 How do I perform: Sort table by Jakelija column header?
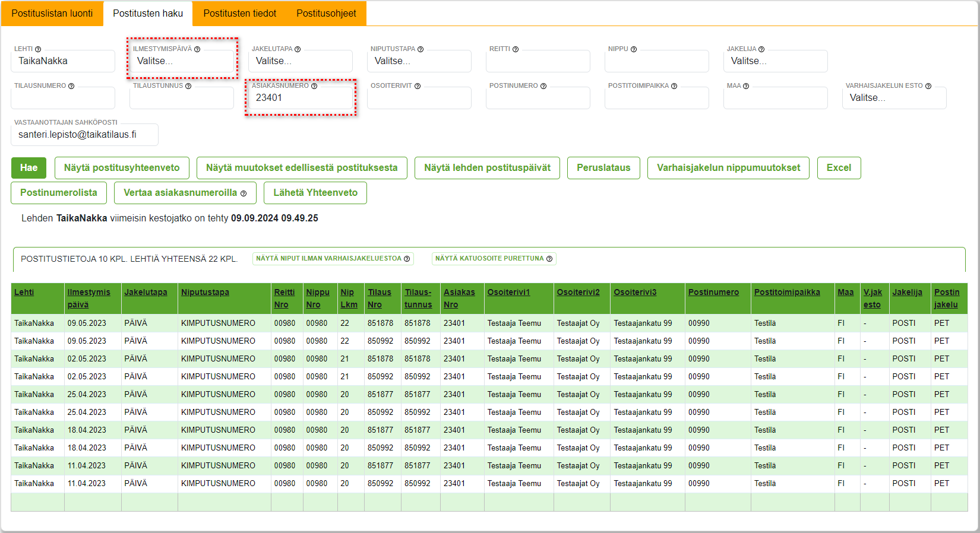click(907, 292)
